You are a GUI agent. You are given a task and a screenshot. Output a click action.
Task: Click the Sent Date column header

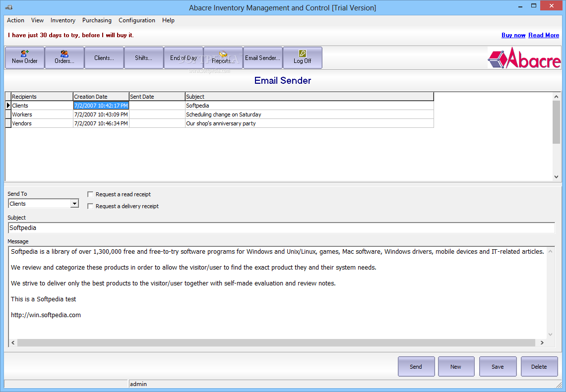(157, 97)
